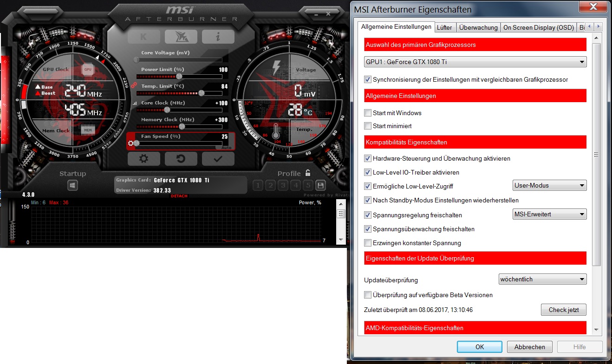612x364 pixels.
Task: Open Kombustor with the K button
Action: click(x=144, y=37)
